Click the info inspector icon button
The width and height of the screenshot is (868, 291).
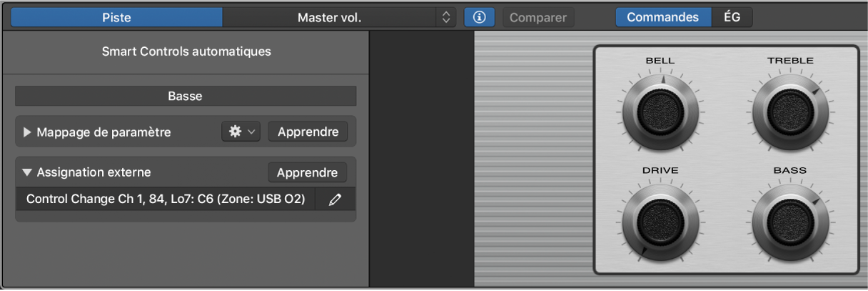pos(480,17)
